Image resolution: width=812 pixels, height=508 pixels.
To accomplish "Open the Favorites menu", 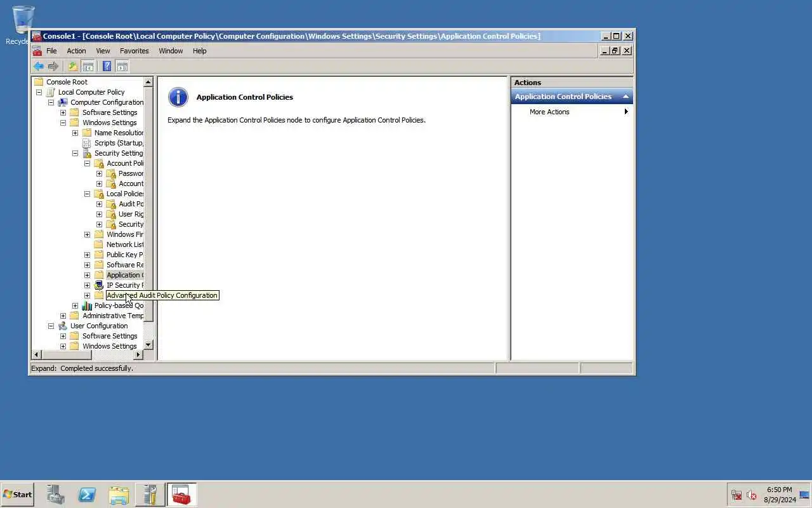I will 134,51.
